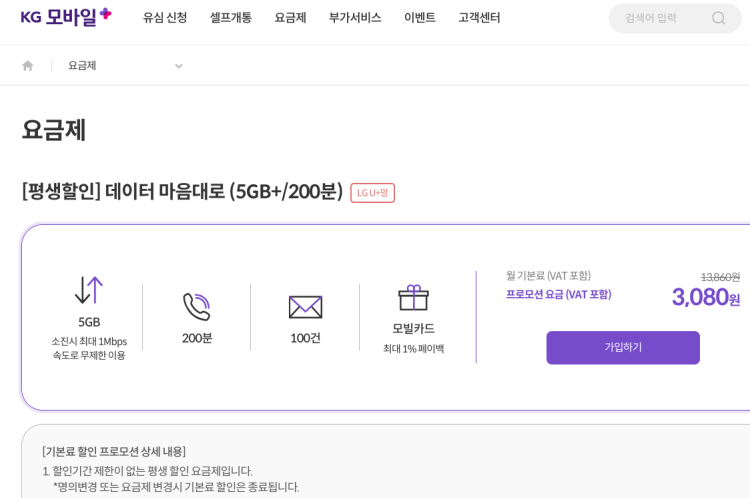
Task: Open the 유심 신청 menu
Action: point(165,18)
